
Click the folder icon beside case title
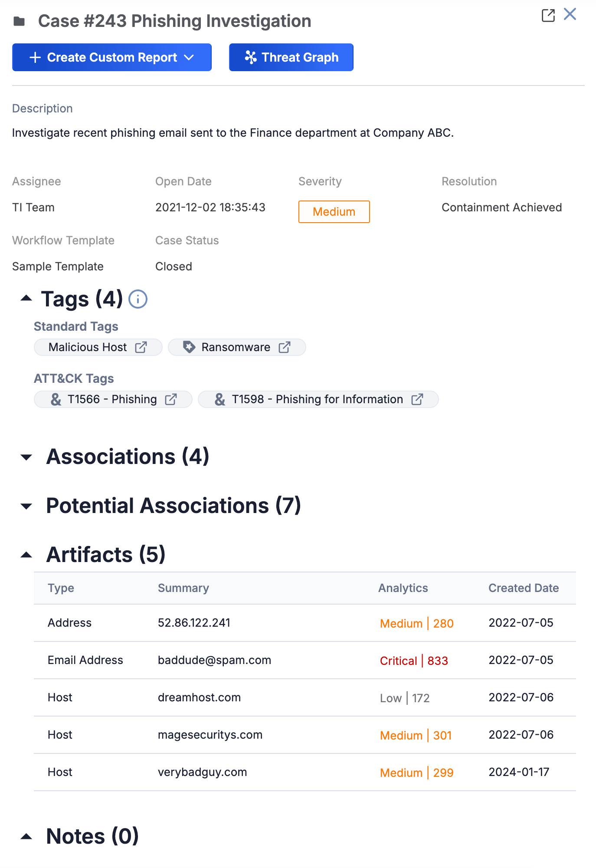point(19,21)
